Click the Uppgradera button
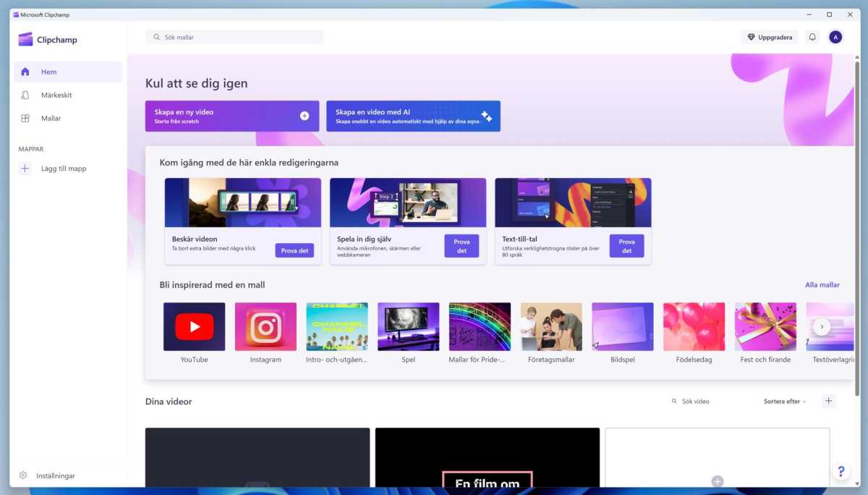868x495 pixels. click(769, 37)
